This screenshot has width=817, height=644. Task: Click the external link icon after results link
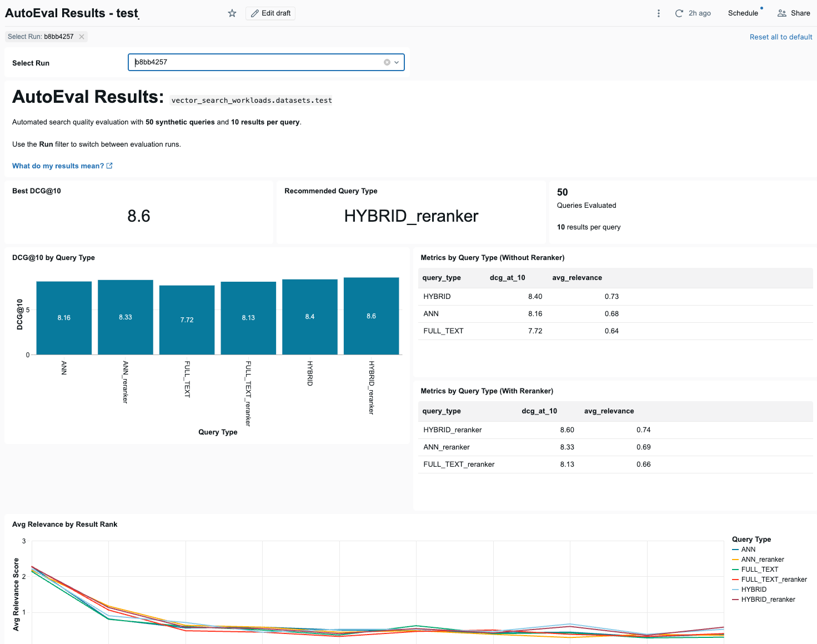click(109, 166)
